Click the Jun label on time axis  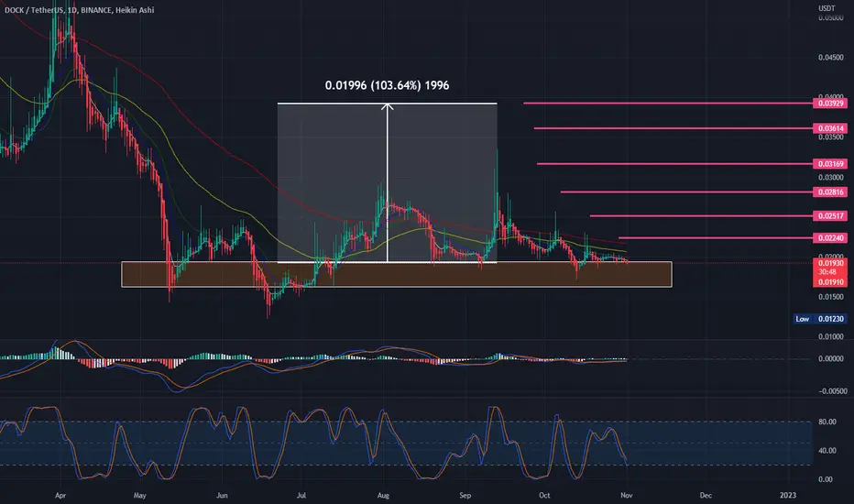point(222,495)
